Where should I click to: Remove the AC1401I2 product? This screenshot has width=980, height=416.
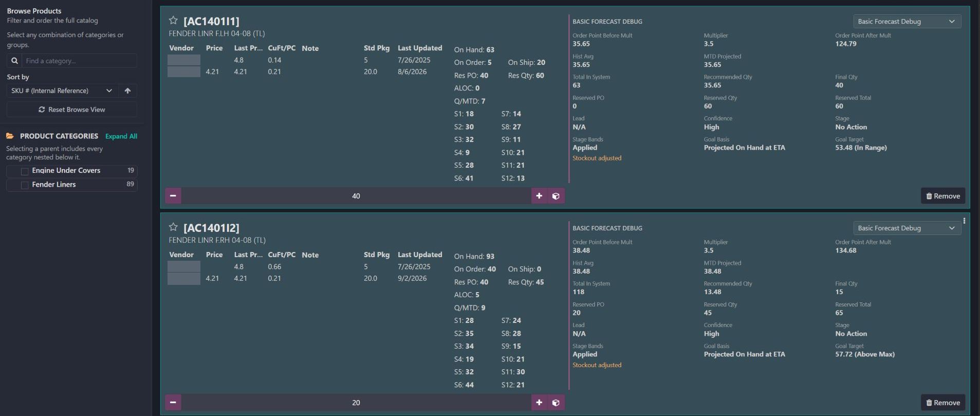pyautogui.click(x=943, y=403)
